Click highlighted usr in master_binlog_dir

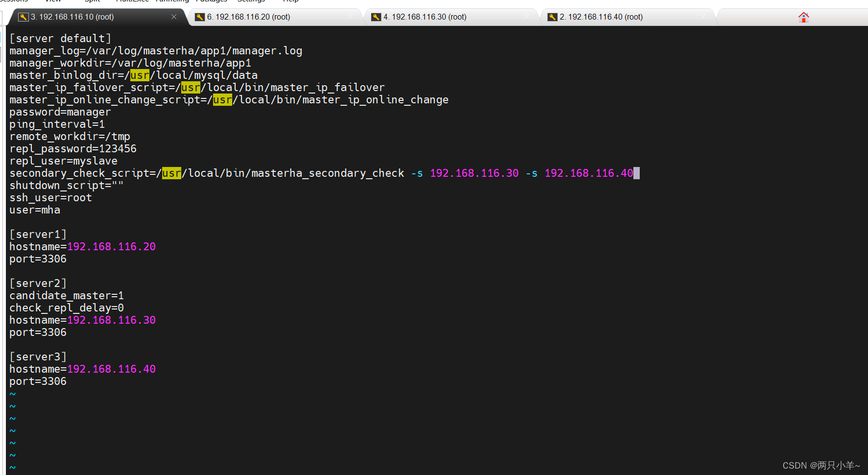[140, 75]
